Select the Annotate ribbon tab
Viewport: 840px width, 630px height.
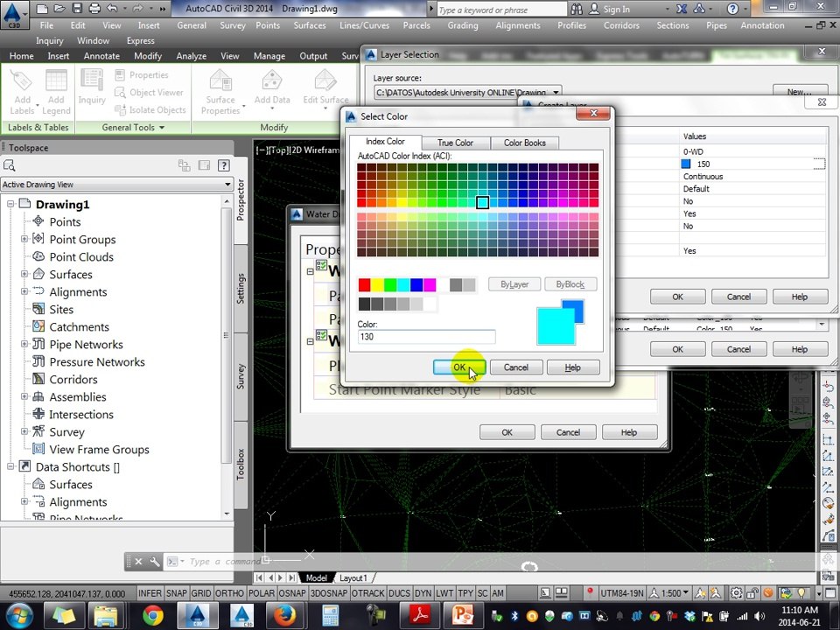point(101,56)
